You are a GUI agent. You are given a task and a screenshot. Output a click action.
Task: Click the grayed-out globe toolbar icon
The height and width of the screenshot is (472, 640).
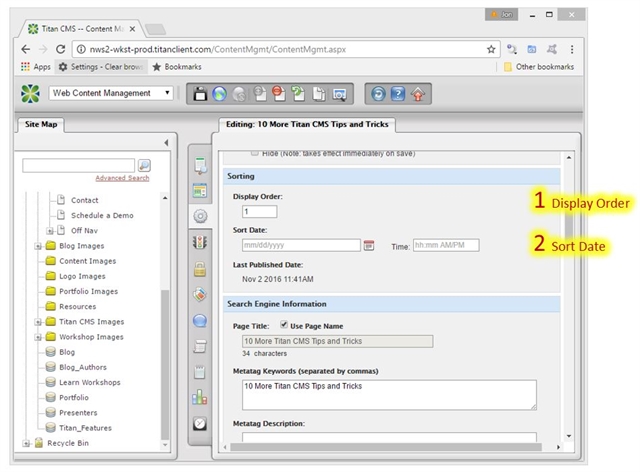(x=239, y=94)
